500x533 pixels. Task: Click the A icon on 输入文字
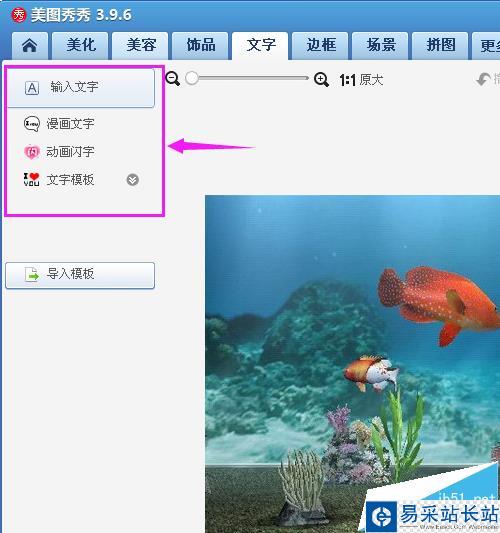click(x=32, y=88)
